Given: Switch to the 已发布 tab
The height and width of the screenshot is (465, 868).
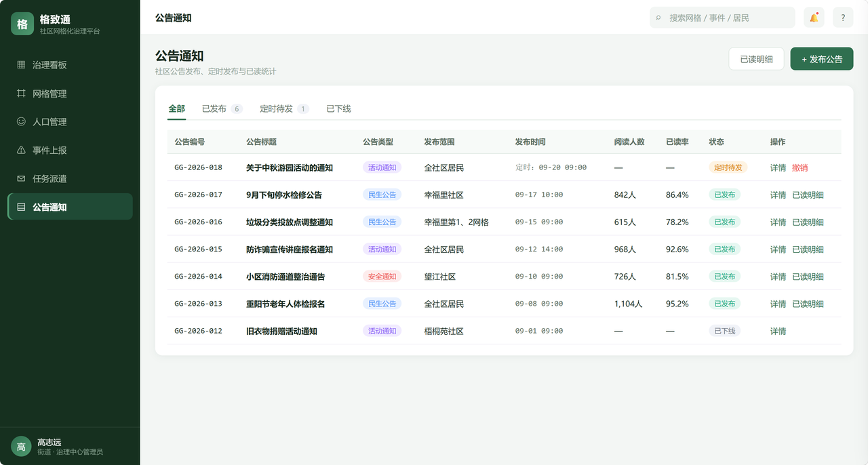Looking at the screenshot, I should pos(222,109).
